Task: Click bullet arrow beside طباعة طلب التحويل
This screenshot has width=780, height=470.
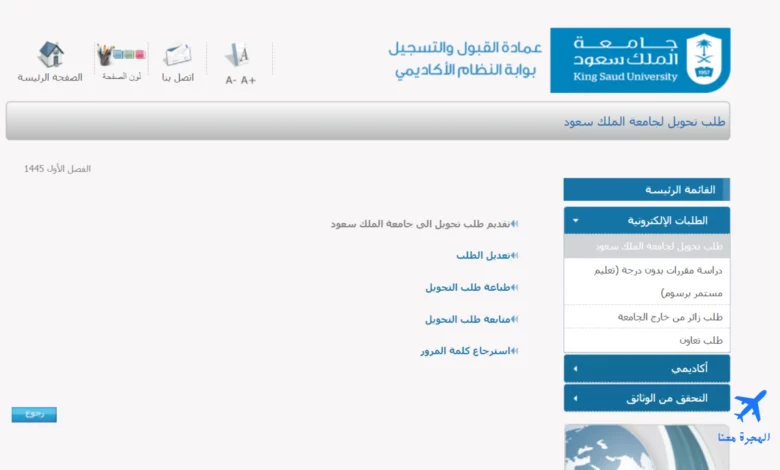Action: [x=515, y=287]
